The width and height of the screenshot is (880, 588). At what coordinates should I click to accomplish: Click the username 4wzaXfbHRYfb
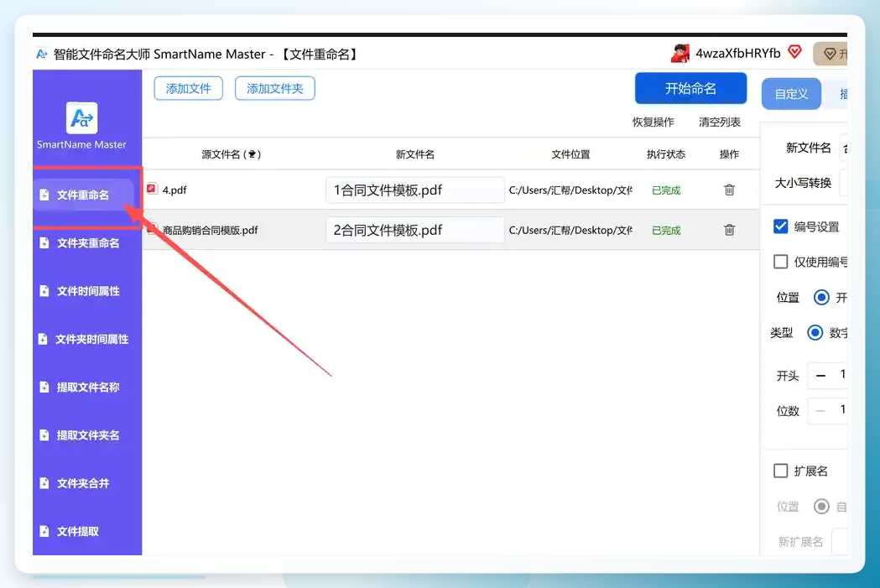point(738,54)
